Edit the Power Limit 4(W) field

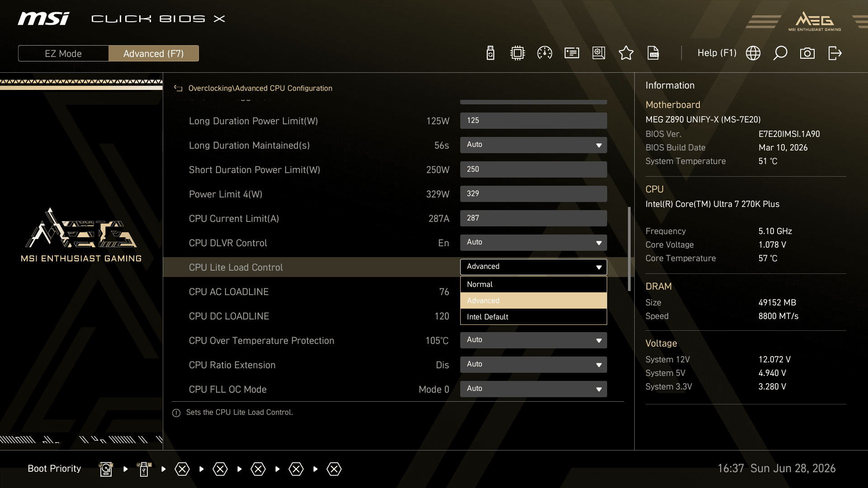click(533, 194)
